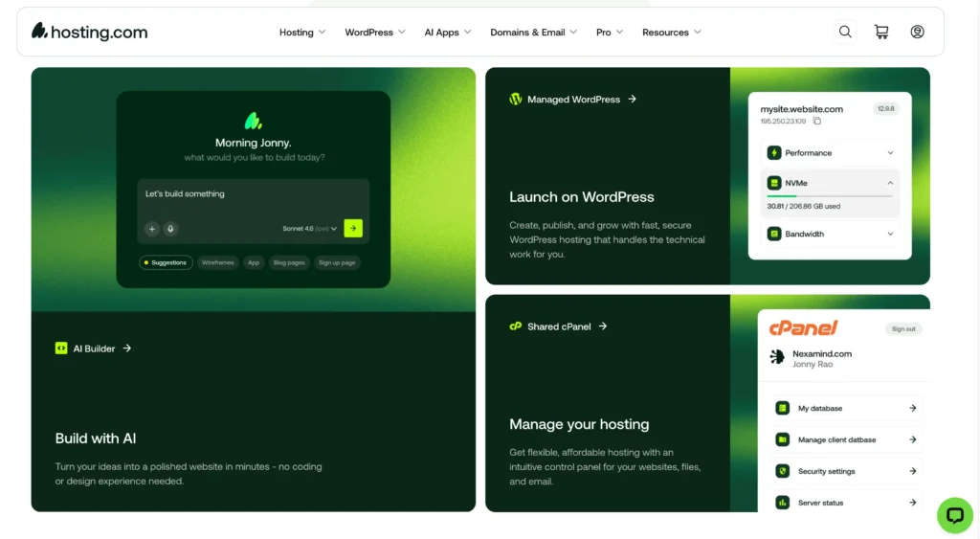Expand the Performance section chevron
Image resolution: width=980 pixels, height=539 pixels.
(x=890, y=152)
